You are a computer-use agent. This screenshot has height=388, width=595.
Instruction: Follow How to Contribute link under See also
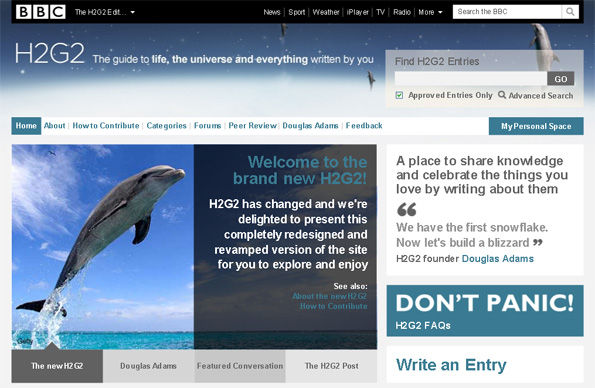point(334,306)
